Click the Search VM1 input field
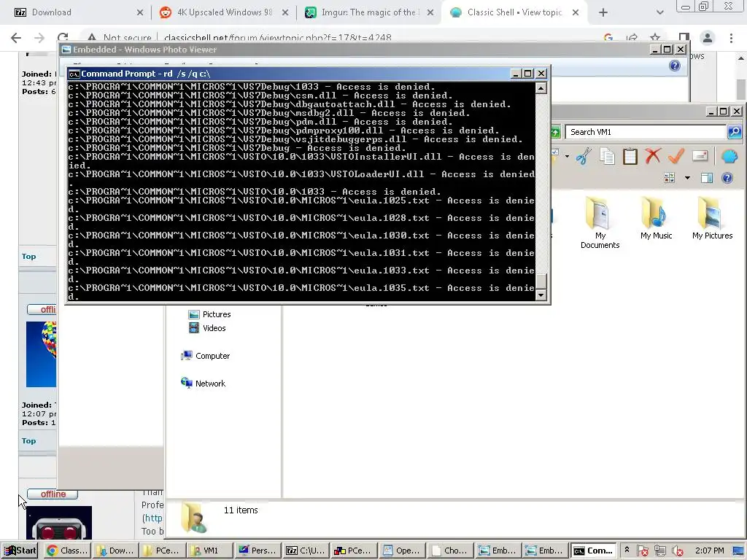 click(646, 132)
